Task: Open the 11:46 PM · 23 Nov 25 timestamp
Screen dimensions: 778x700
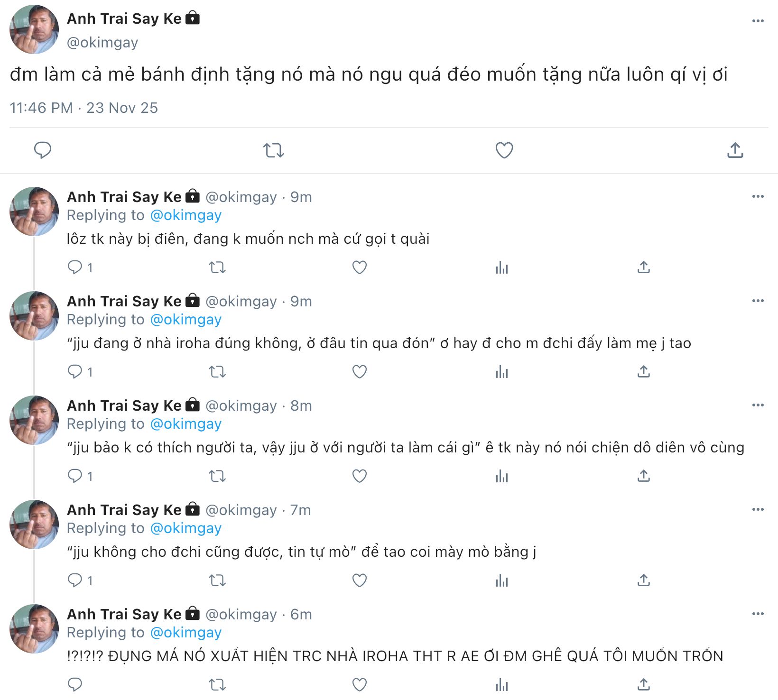Action: pos(84,108)
